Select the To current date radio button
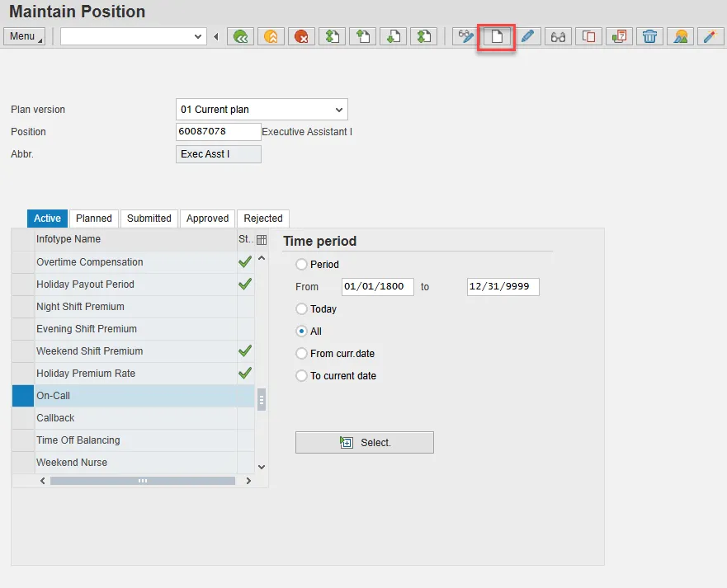Screen dimensions: 727x588 coord(301,375)
